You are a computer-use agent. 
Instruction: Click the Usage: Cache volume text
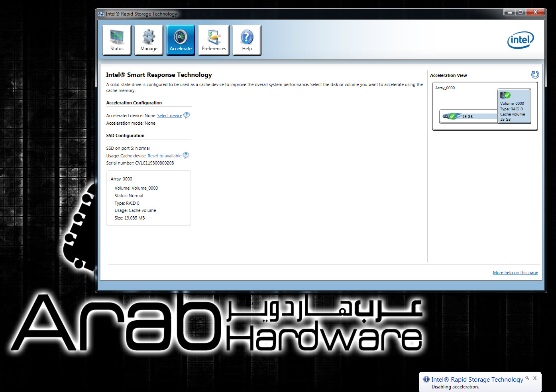click(x=135, y=210)
